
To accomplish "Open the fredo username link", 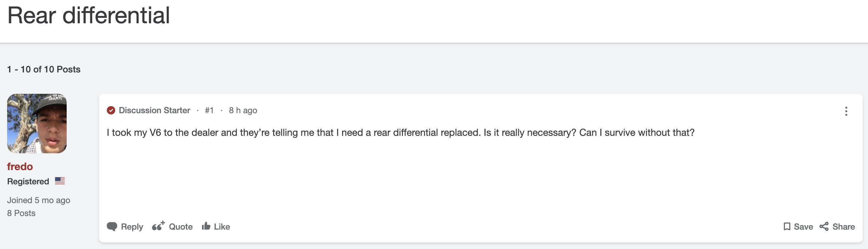I will 20,167.
